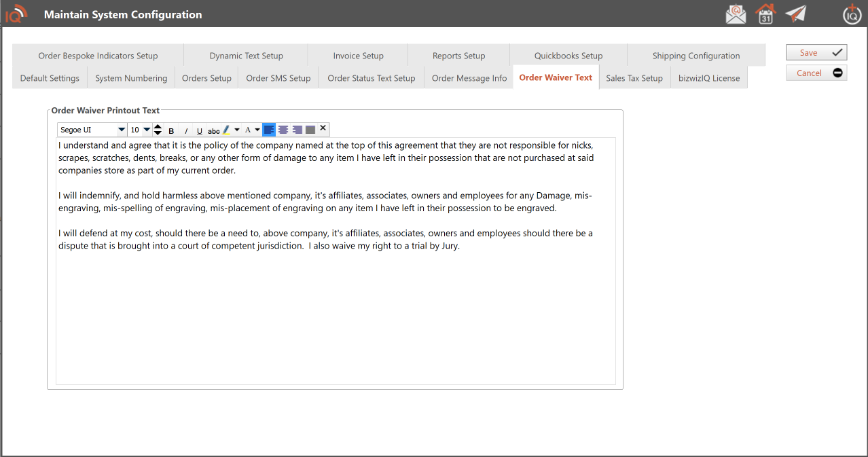868x457 pixels.
Task: Save the system configuration changes
Action: [x=816, y=53]
